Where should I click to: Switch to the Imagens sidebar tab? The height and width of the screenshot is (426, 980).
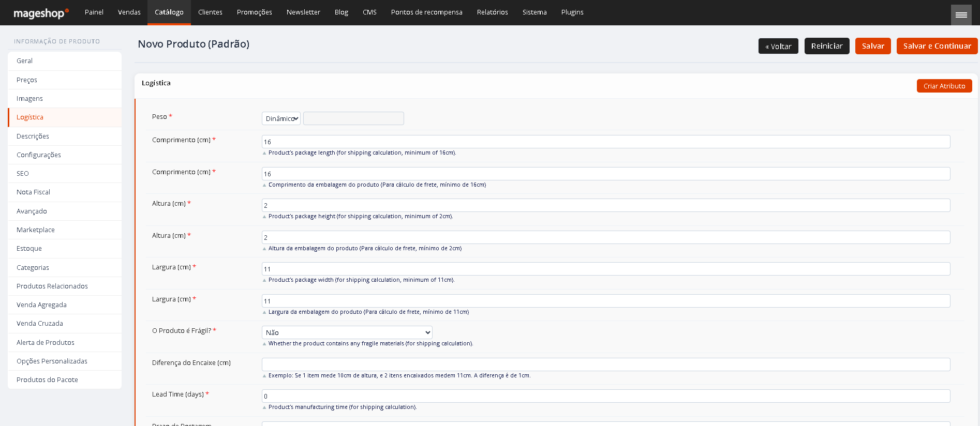(x=65, y=98)
